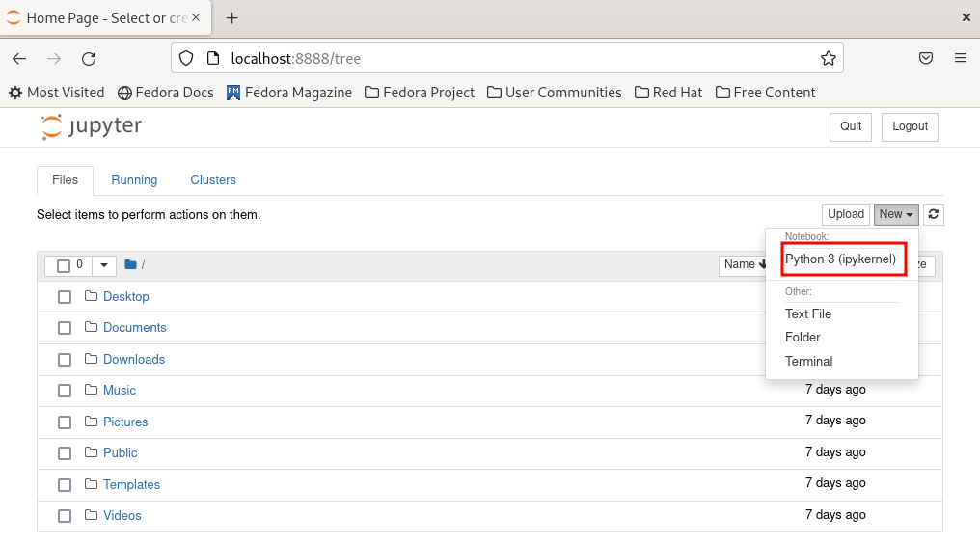
Task: Collapse the New dropdown button
Action: click(x=896, y=215)
